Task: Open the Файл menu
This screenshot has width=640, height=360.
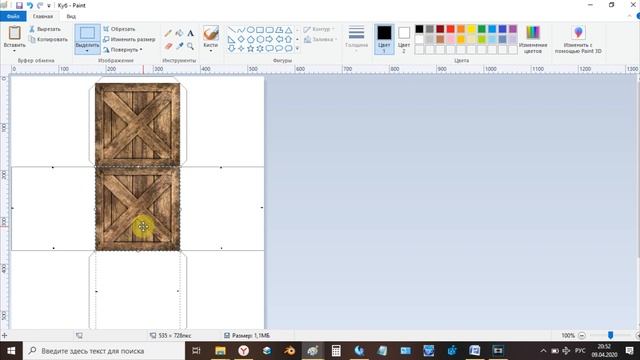Action: 13,16
